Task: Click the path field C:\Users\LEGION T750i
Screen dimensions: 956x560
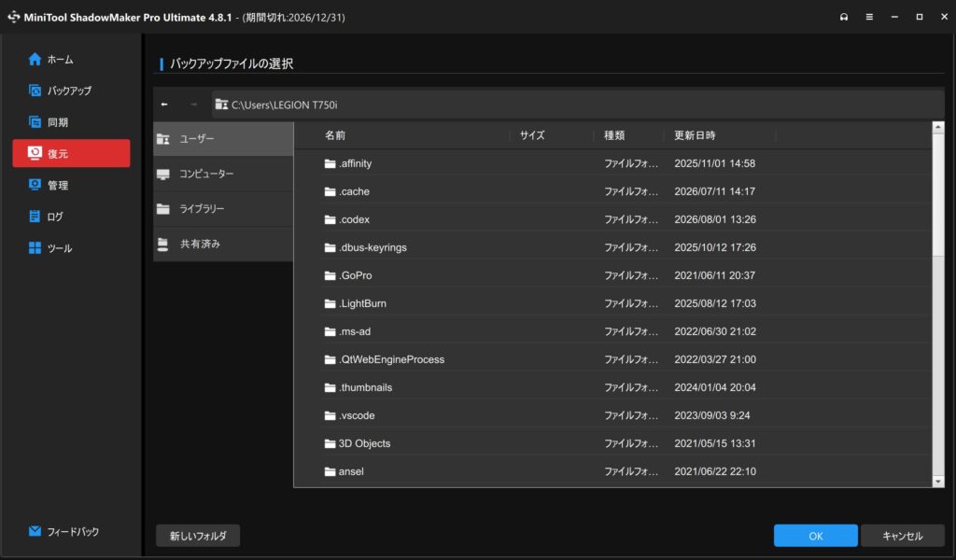Action: pos(577,105)
